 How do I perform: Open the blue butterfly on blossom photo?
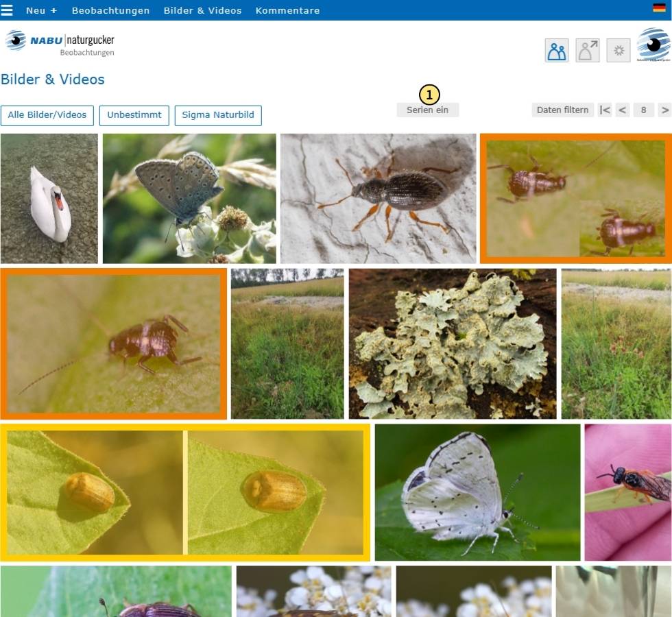(x=189, y=198)
